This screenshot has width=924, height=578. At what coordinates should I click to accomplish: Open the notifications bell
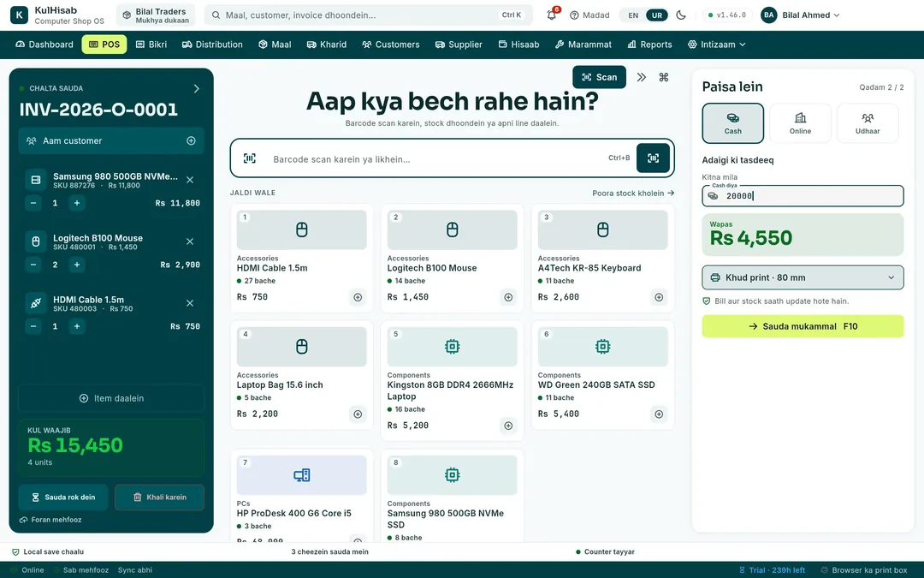point(552,15)
